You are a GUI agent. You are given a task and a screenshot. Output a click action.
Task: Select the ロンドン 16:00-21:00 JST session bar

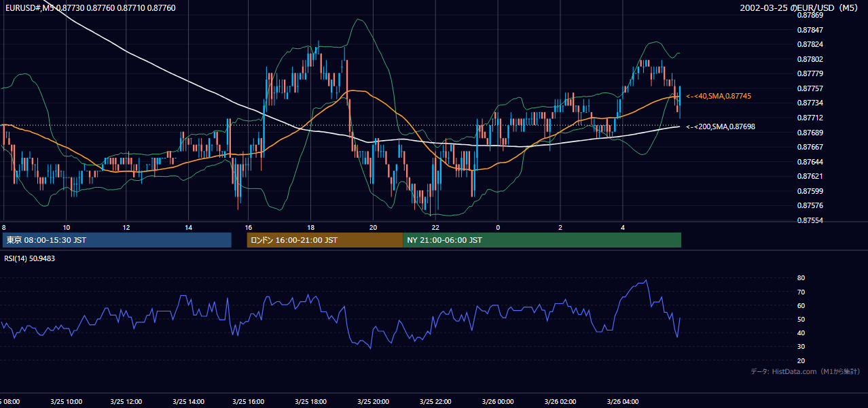click(325, 240)
